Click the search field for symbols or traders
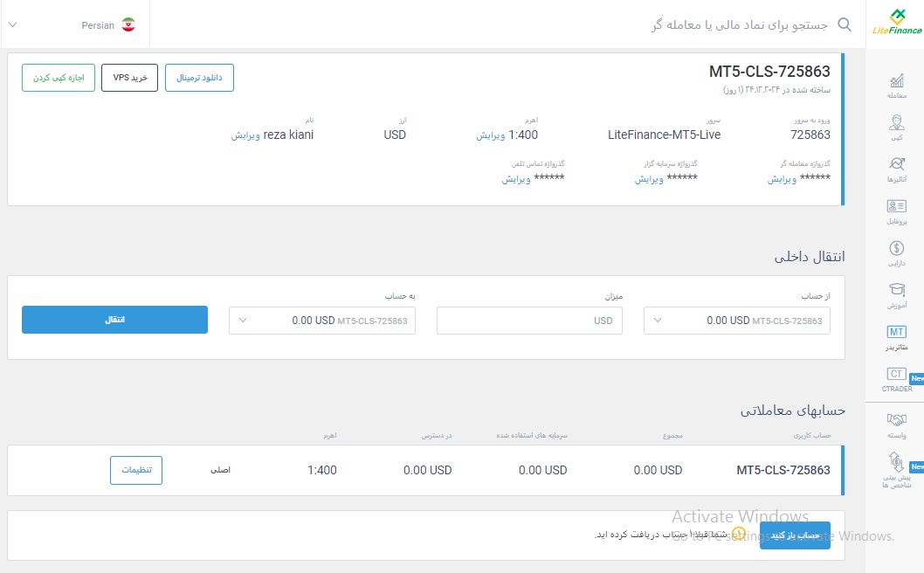924x573 pixels. (739, 24)
